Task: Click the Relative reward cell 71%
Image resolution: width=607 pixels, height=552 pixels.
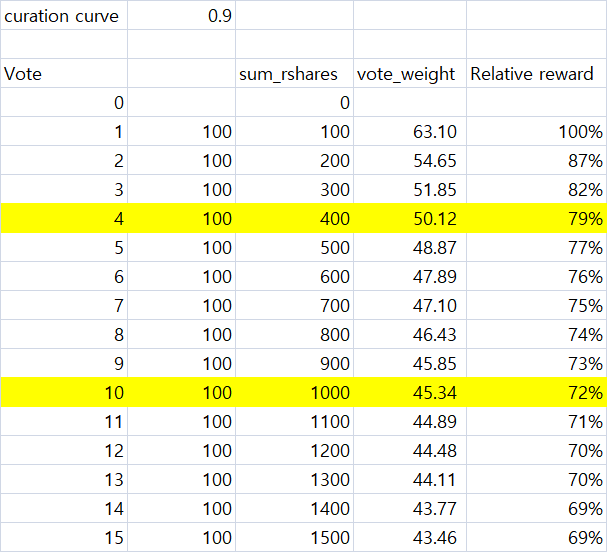Action: click(x=537, y=422)
